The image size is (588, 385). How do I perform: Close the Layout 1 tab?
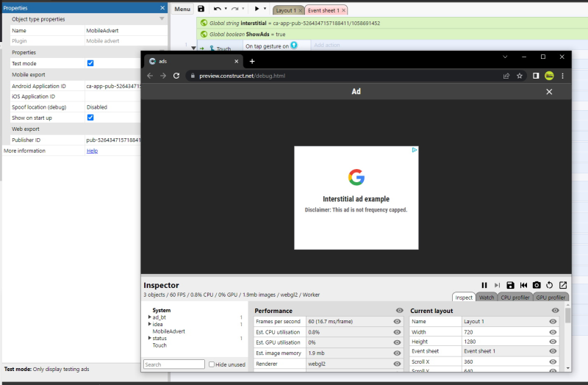300,10
